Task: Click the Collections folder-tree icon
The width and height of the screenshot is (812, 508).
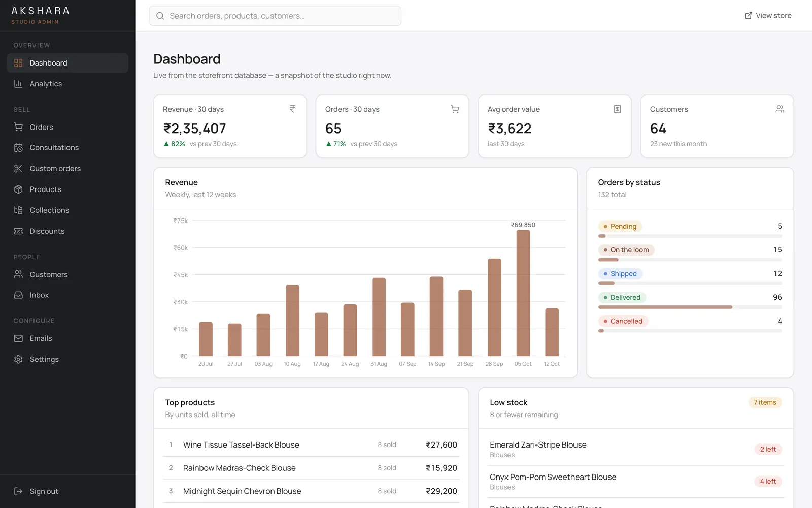Action: pos(18,210)
